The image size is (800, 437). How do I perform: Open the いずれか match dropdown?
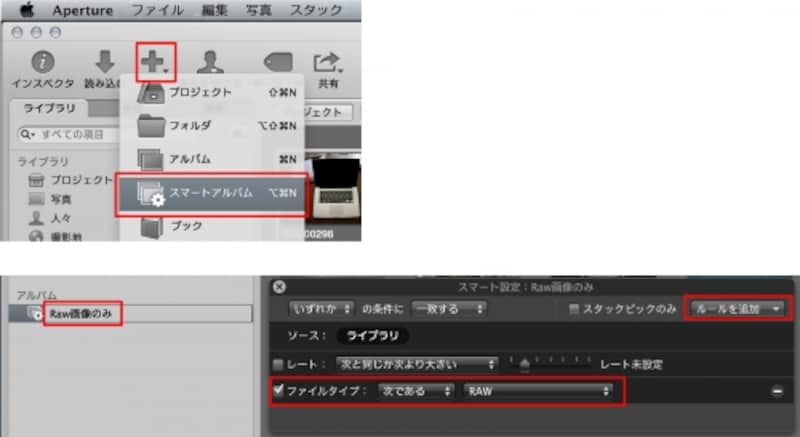321,309
